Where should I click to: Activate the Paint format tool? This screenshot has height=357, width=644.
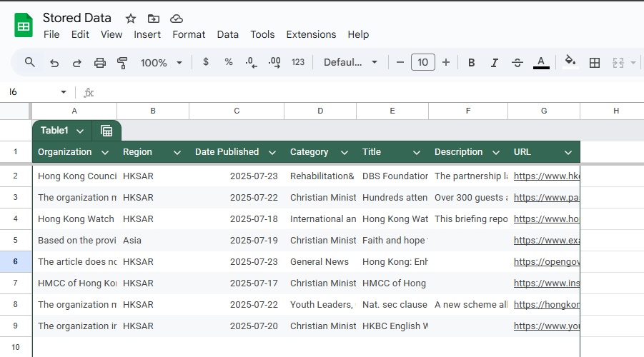tap(122, 63)
